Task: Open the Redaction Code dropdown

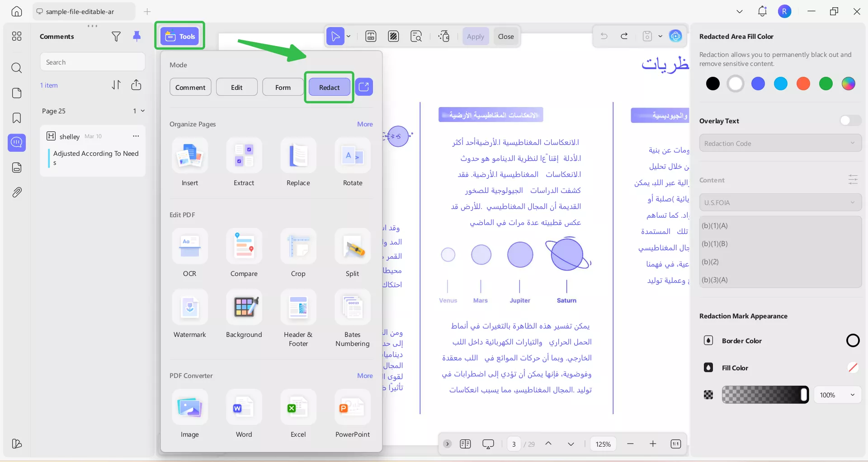Action: click(780, 143)
